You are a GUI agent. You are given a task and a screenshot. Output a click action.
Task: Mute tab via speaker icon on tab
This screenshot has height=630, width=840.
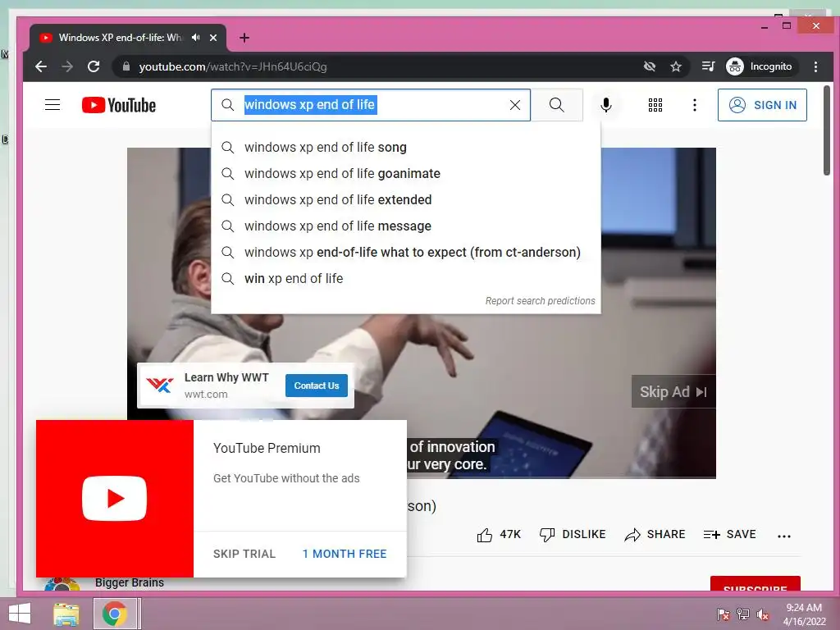(195, 38)
